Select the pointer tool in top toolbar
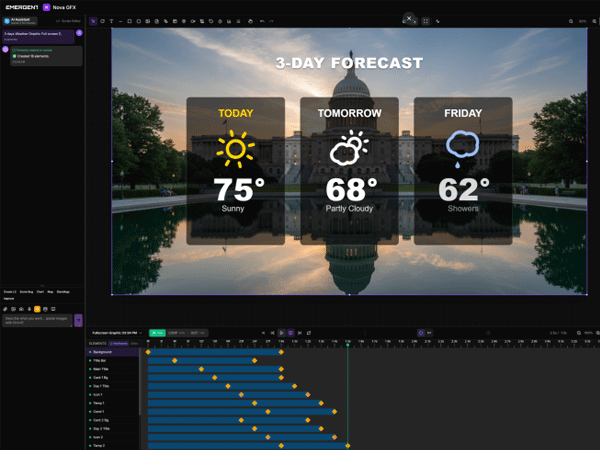The height and width of the screenshot is (450, 600). tap(94, 20)
